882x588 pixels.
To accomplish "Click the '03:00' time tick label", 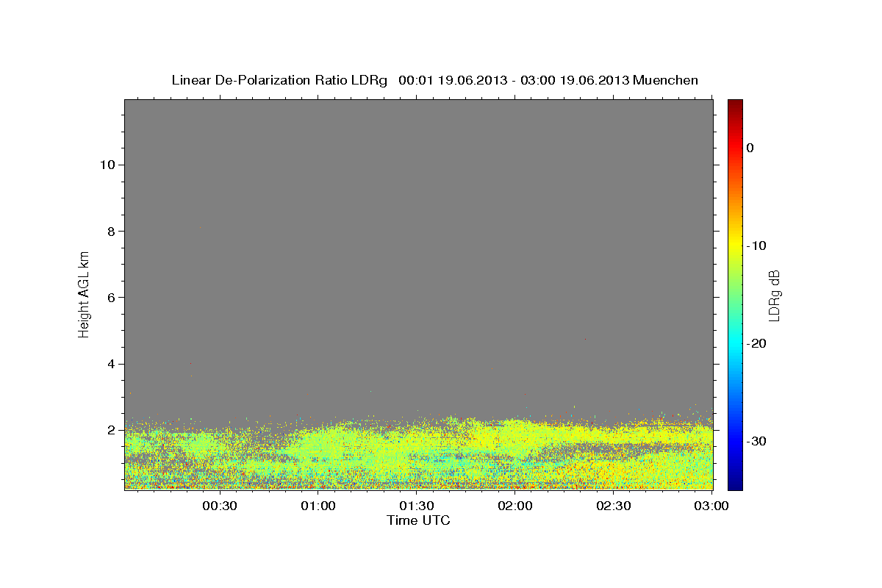I will click(711, 506).
